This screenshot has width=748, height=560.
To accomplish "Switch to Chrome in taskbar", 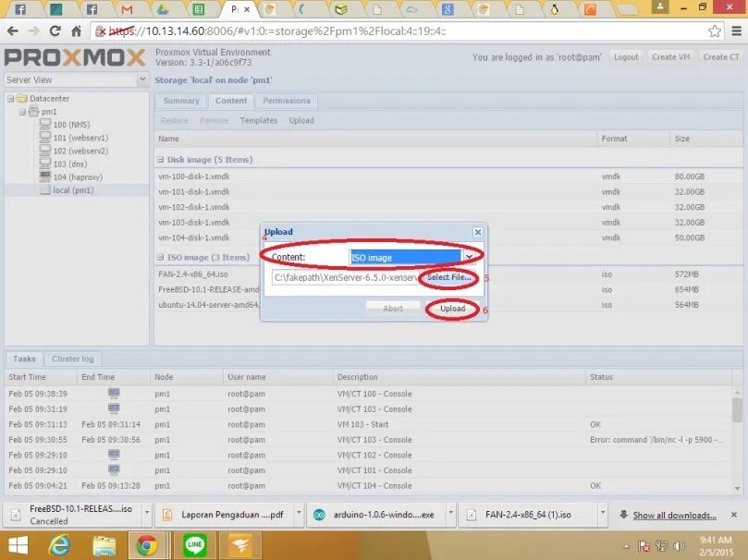I will click(x=146, y=545).
